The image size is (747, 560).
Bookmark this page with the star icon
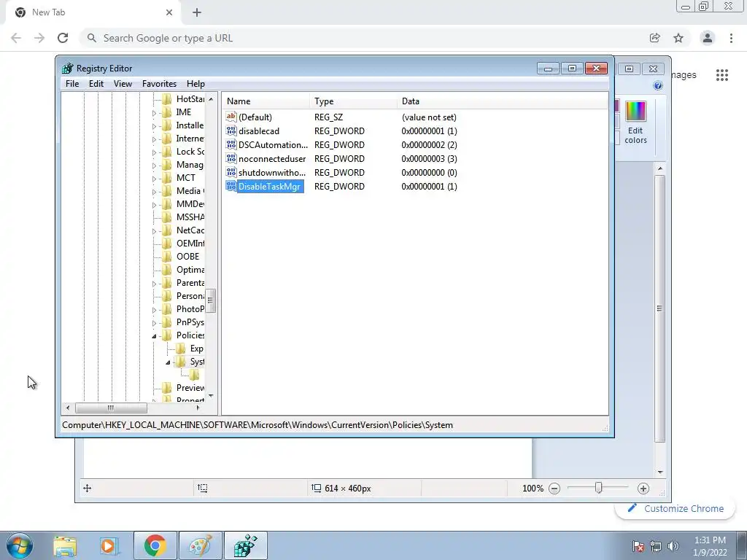click(678, 38)
